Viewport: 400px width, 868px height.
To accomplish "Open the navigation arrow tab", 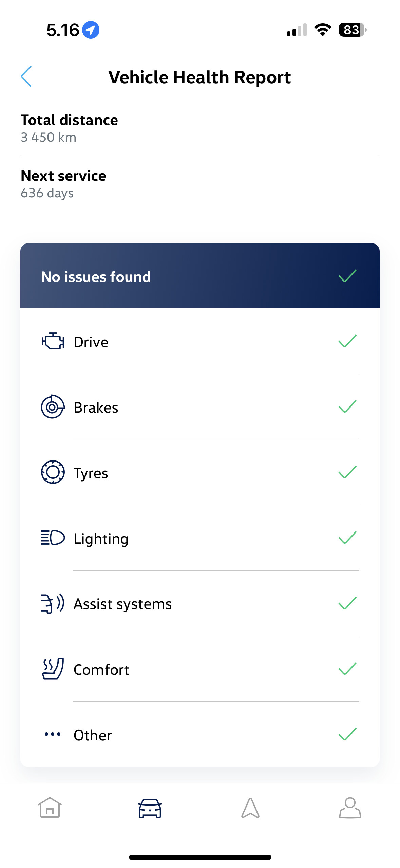I will click(250, 808).
